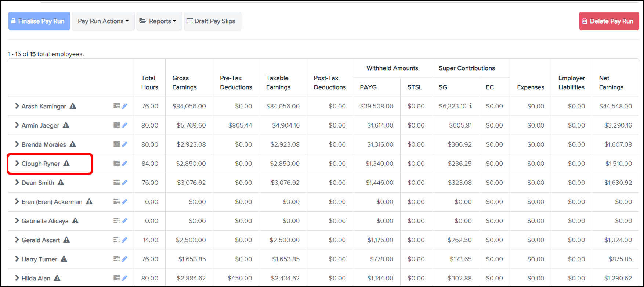
Task: Click the Net Earnings column header
Action: point(611,83)
